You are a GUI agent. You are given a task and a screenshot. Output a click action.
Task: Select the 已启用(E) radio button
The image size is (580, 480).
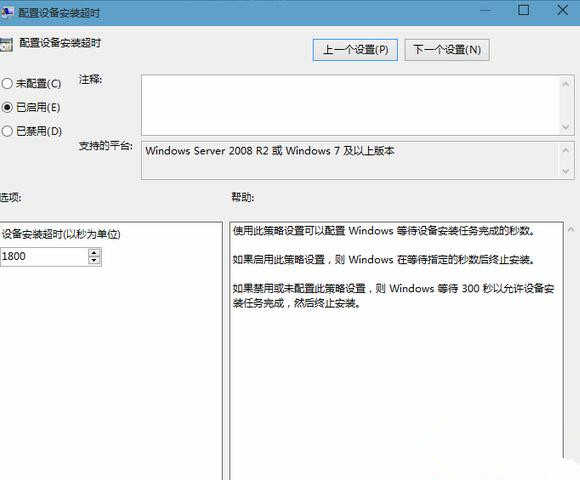click(7, 108)
